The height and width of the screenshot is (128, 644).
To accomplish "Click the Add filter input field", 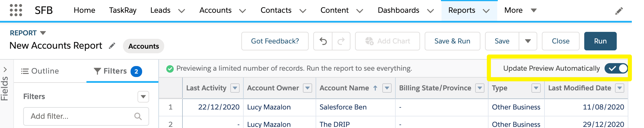I will coord(86,116).
